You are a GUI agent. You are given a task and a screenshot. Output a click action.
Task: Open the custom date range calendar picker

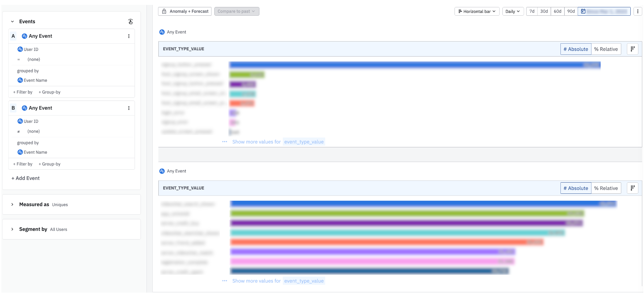pyautogui.click(x=604, y=12)
